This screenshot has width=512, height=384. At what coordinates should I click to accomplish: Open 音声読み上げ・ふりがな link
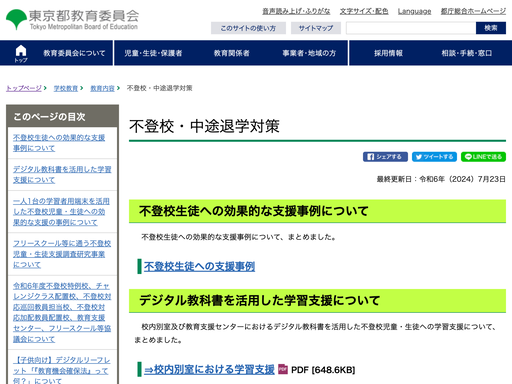(296, 11)
